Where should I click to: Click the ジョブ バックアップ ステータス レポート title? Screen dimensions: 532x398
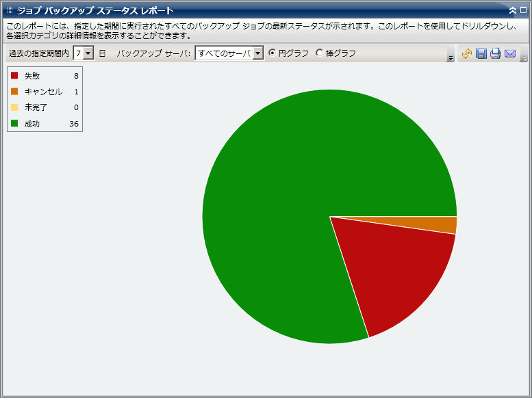[95, 10]
